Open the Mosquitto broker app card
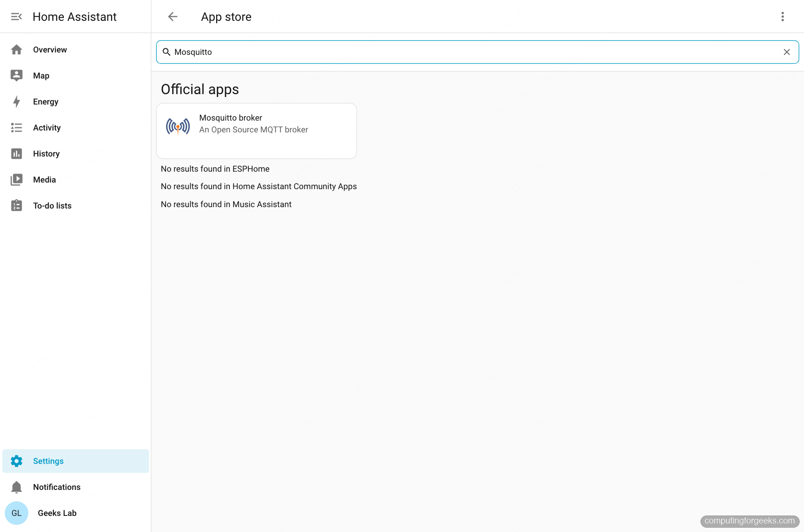 [x=256, y=131]
